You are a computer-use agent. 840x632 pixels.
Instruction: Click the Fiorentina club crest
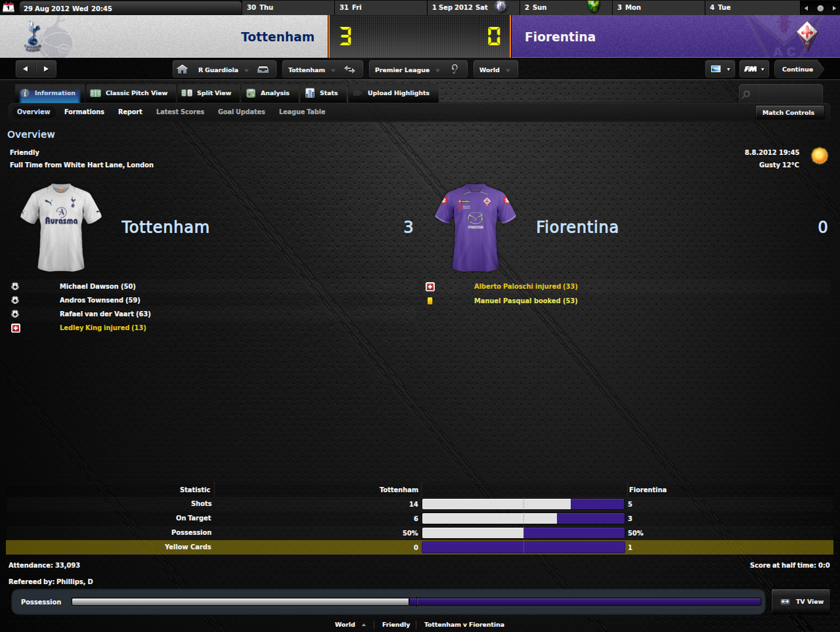(807, 36)
